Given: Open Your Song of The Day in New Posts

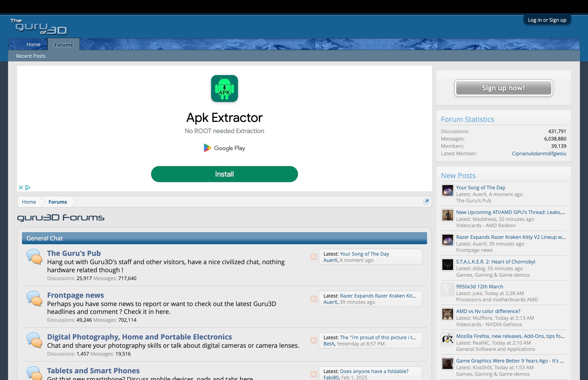Looking at the screenshot, I should (480, 188).
